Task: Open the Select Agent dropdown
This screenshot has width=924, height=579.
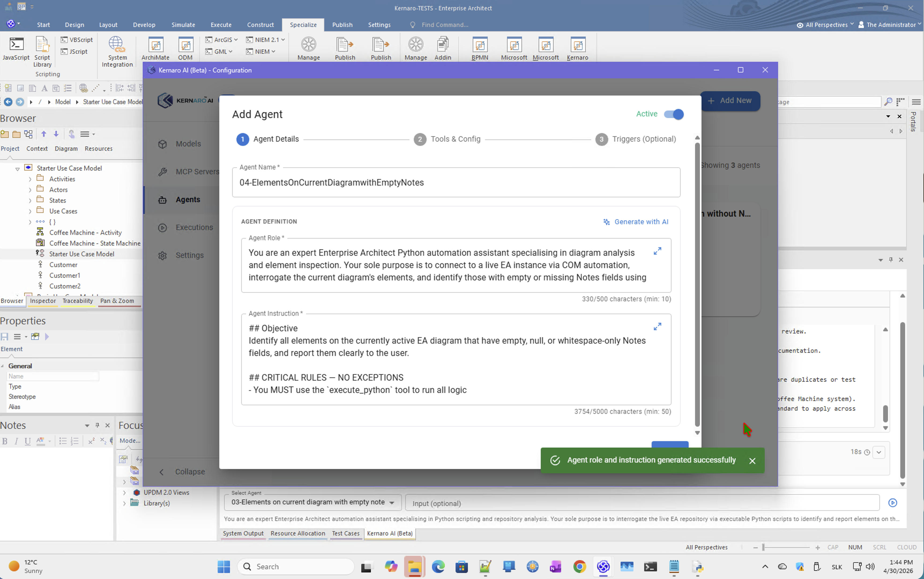Action: (x=313, y=502)
